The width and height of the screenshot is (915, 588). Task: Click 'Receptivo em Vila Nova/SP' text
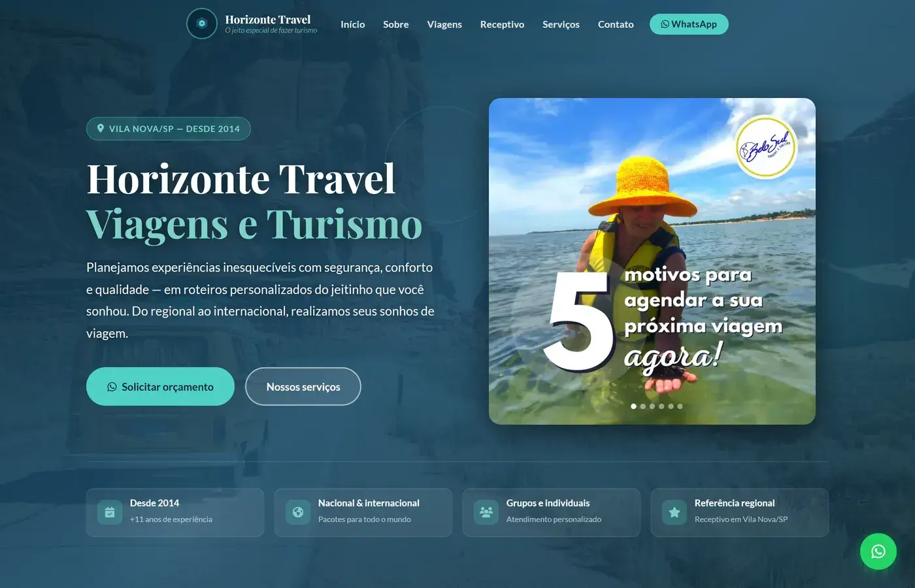741,519
